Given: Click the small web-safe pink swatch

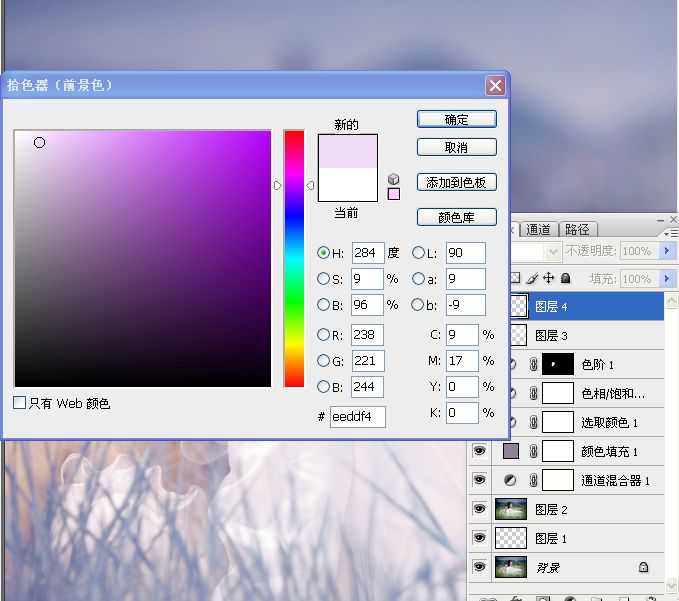Looking at the screenshot, I should pyautogui.click(x=394, y=194).
